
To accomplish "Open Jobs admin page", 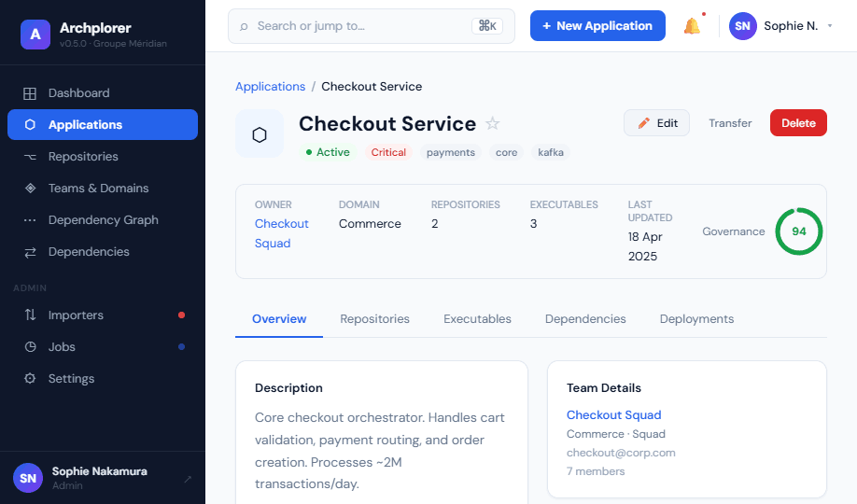I will click(x=103, y=346).
